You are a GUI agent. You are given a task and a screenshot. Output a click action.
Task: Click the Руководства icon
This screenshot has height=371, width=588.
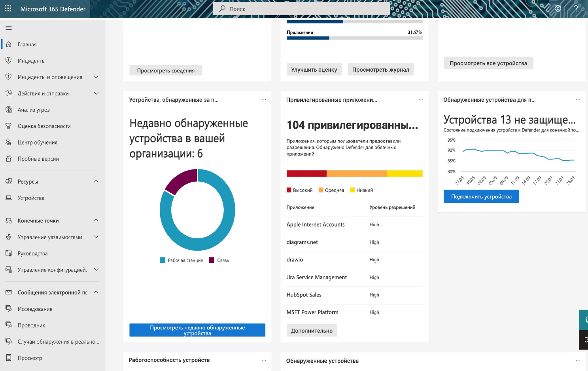(9, 253)
